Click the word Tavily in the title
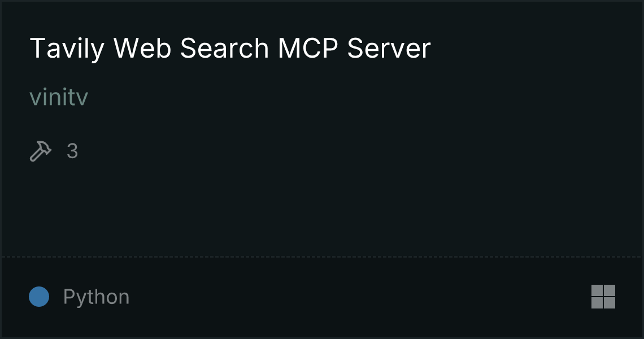This screenshot has width=644, height=339. pyautogui.click(x=67, y=49)
